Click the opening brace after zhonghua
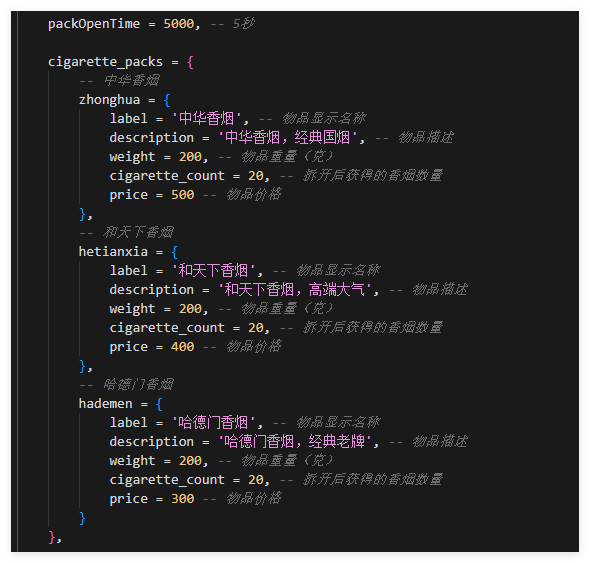 167,100
